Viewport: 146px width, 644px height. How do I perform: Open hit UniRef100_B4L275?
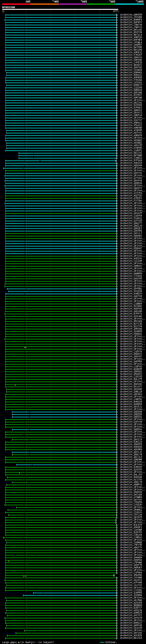(131, 379)
